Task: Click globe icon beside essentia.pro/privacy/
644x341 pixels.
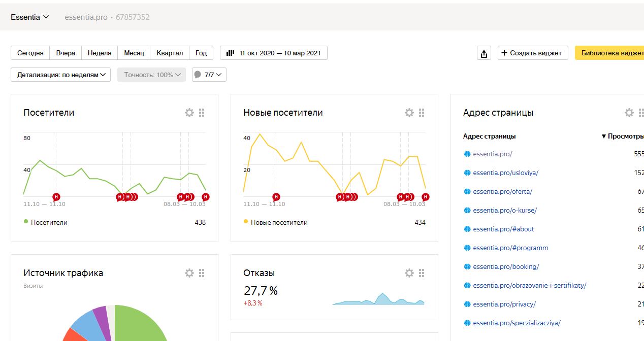Action: point(467,304)
